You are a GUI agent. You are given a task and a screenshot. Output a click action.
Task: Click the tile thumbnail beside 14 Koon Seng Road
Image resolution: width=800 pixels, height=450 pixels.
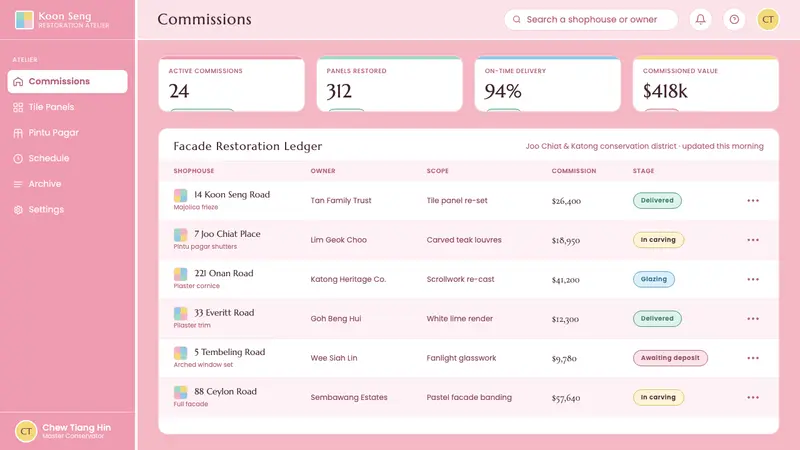[181, 195]
